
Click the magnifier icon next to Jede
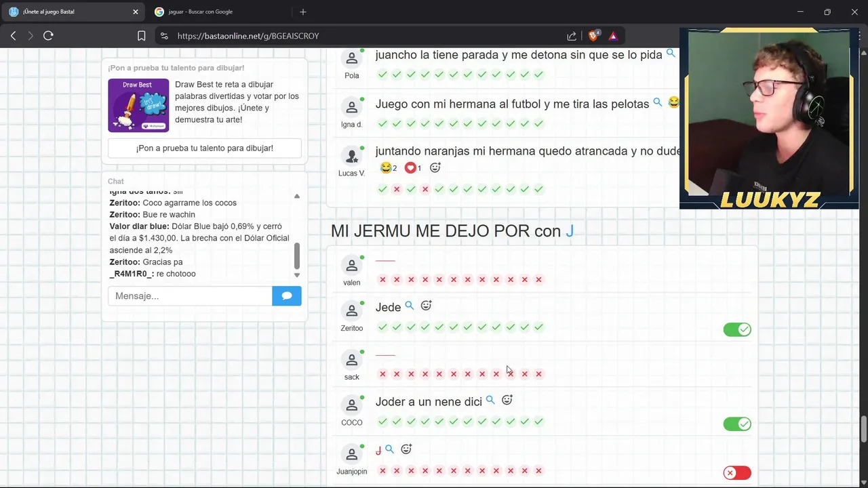coord(410,306)
